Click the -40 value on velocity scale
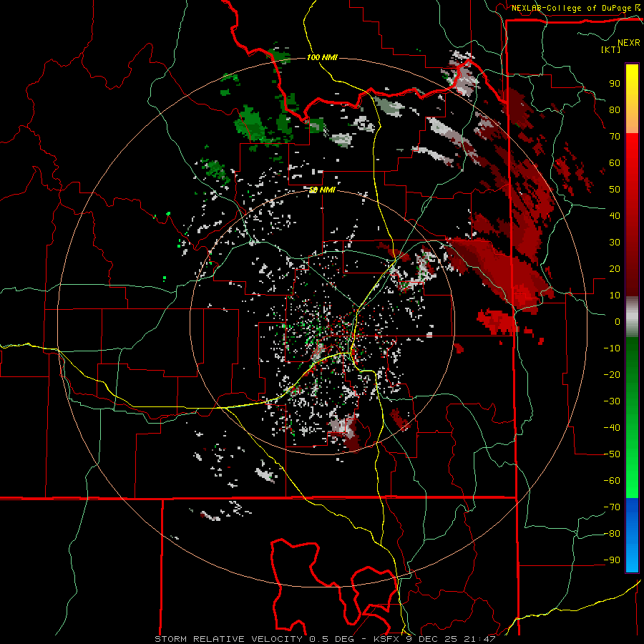 coord(612,428)
